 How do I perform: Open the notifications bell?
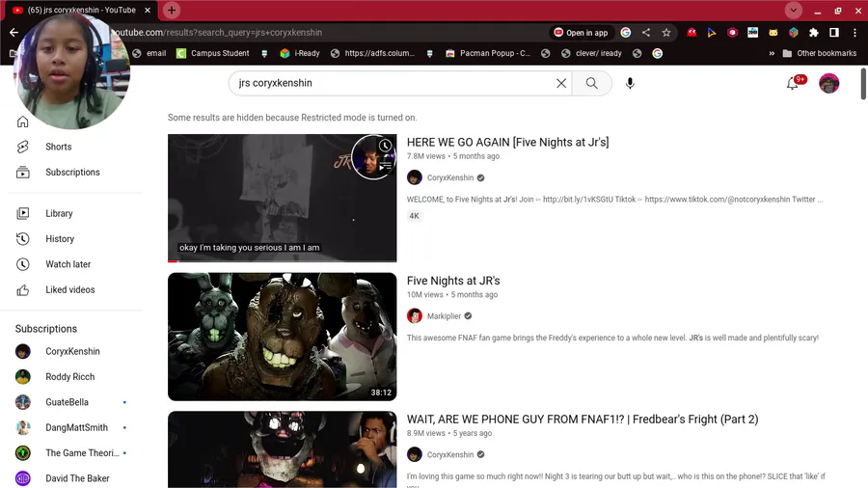tap(793, 83)
